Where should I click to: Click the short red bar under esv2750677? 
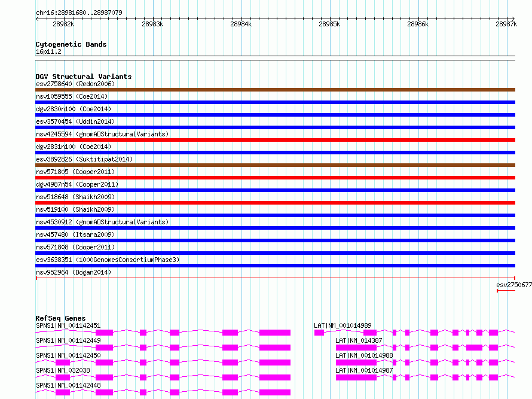[x=506, y=291]
